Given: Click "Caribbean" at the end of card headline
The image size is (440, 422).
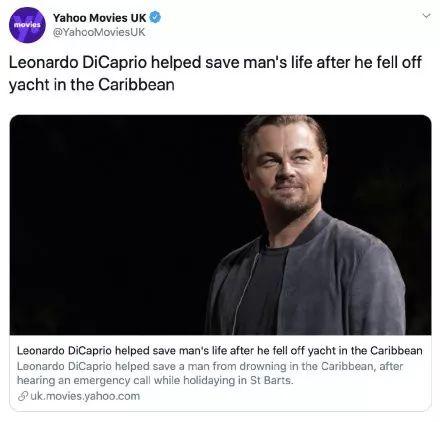Looking at the screenshot, I should point(396,351).
